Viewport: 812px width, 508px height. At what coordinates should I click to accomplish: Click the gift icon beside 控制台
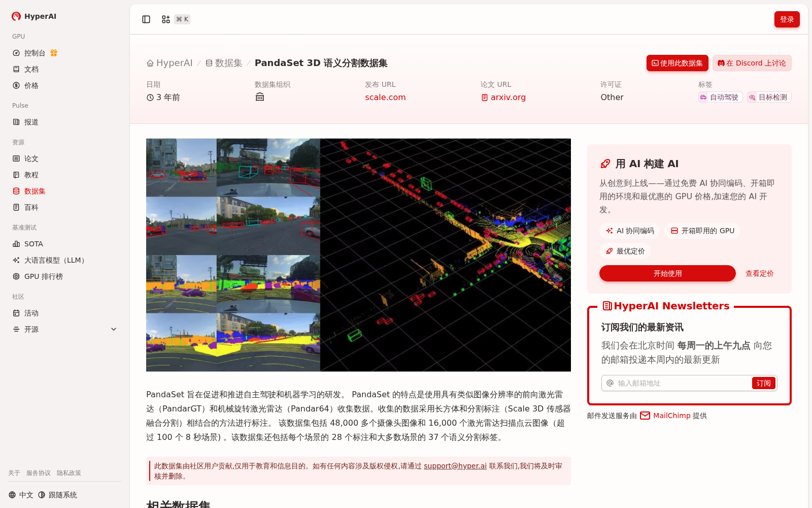point(54,53)
